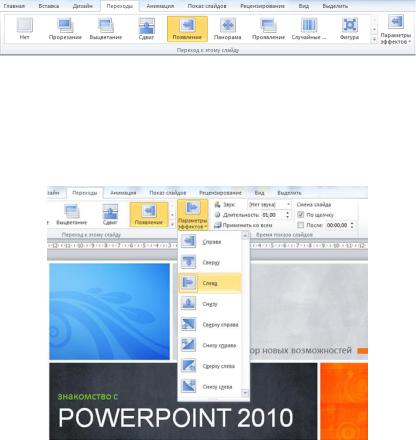Select Сверху справа effect option

point(209,324)
